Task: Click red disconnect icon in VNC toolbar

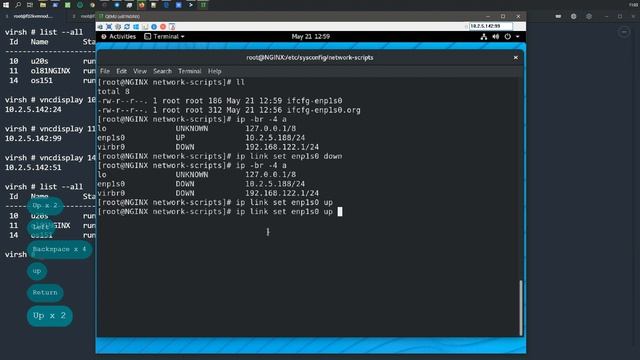Action: [163, 27]
